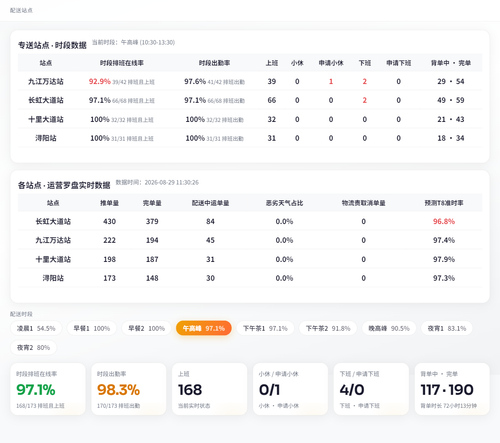This screenshot has height=443, width=500.
Task: Click red 2 下班 value for 九江万达站
Action: tap(365, 81)
